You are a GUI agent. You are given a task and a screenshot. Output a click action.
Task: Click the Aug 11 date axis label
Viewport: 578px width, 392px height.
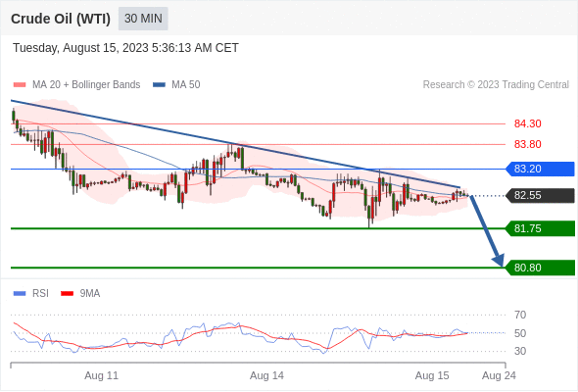(101, 375)
